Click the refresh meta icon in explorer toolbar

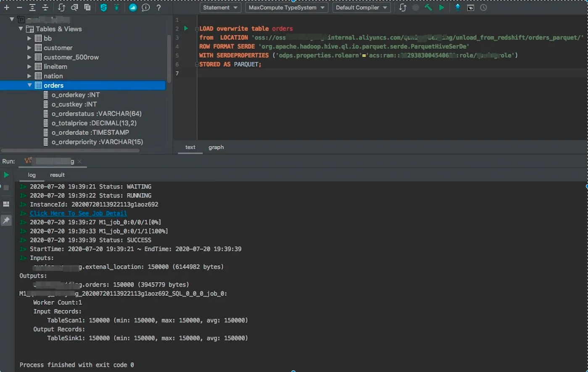[62, 8]
